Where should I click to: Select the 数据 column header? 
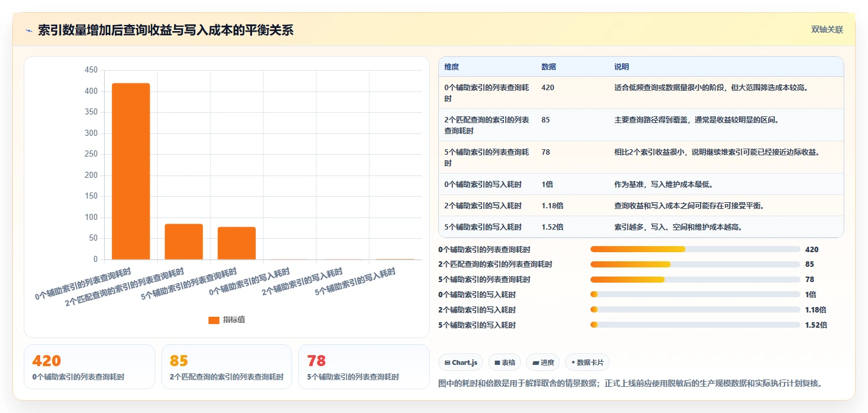click(x=548, y=66)
